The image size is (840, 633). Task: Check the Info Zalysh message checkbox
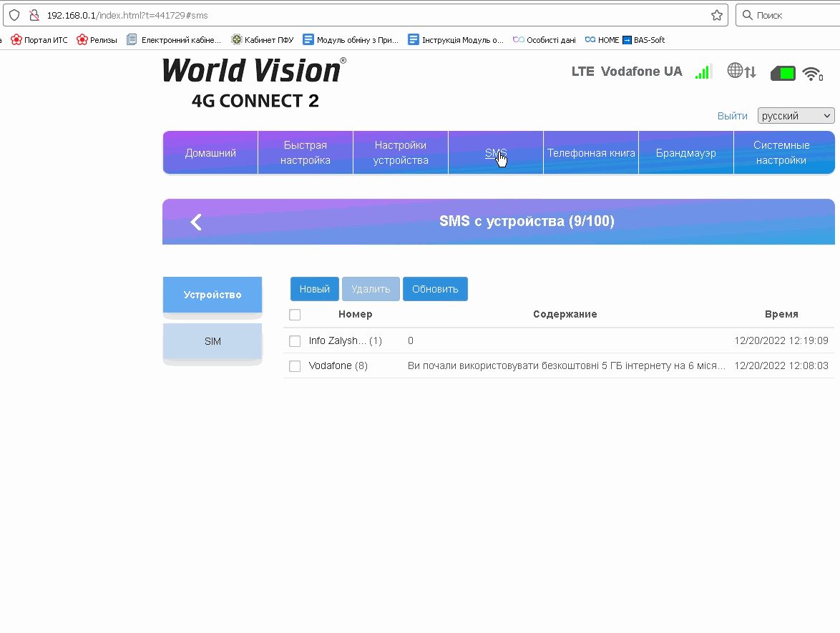click(295, 341)
